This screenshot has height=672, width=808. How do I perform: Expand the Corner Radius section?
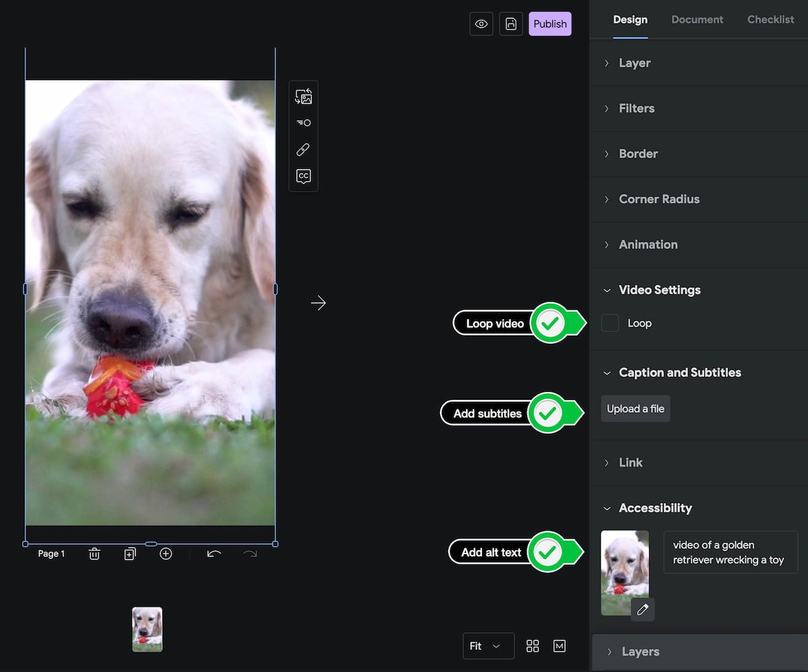(659, 199)
